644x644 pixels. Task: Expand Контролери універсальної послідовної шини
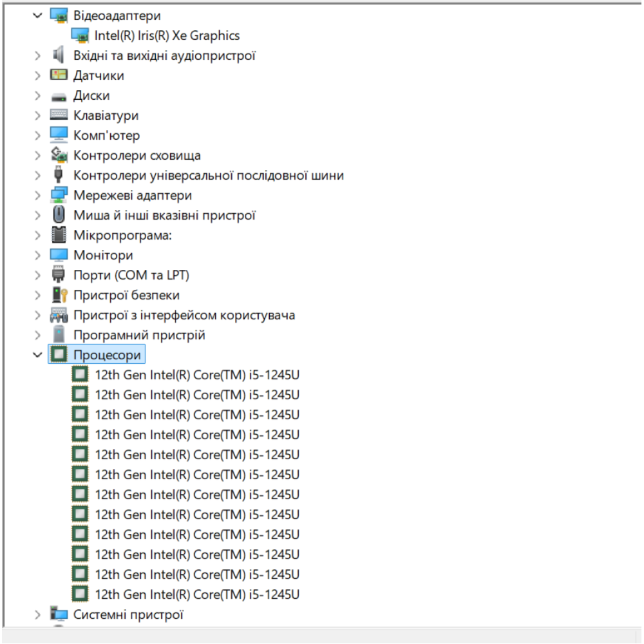37,175
